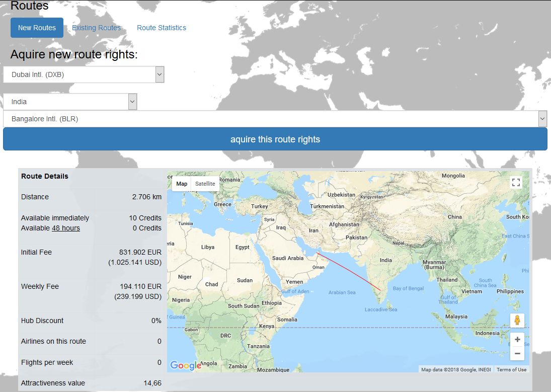Viewport: 551px width, 392px height.
Task: Select the New Routes tab
Action: [37, 28]
